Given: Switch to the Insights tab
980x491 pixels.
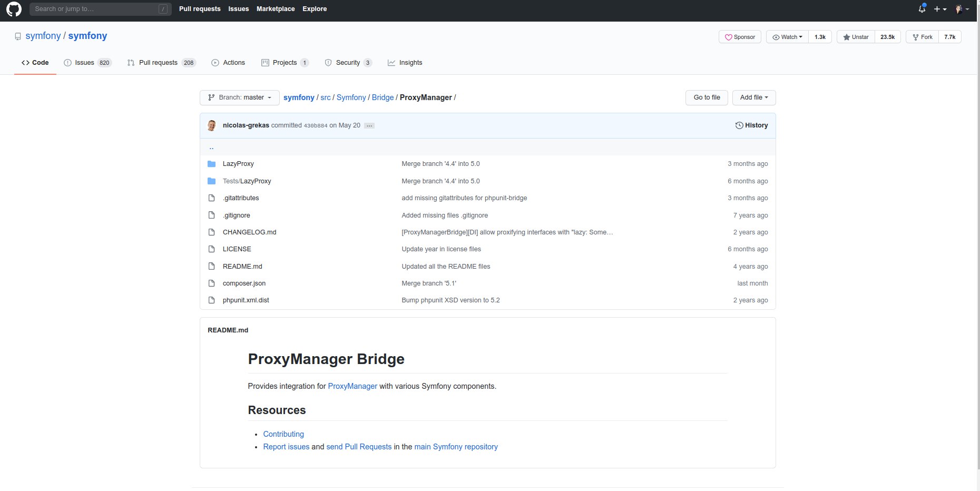Looking at the screenshot, I should point(405,63).
